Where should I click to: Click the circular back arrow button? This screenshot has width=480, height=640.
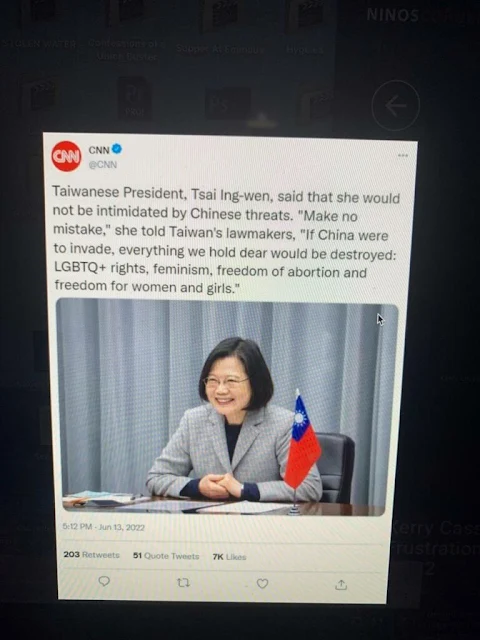396,106
